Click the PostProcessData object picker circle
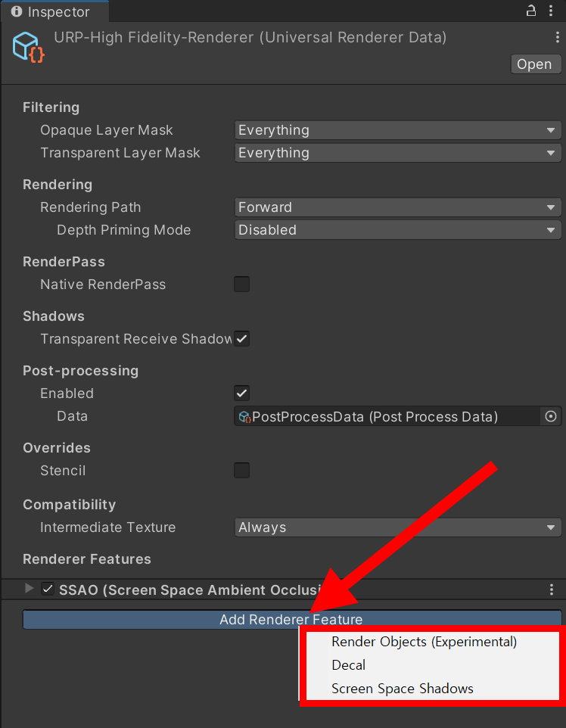Screen dimensions: 566x728 (x=551, y=416)
